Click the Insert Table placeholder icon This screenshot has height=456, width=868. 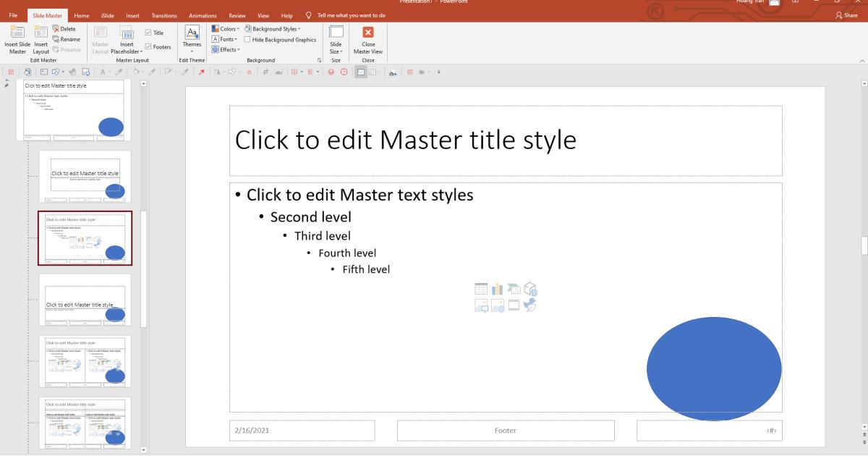point(481,288)
